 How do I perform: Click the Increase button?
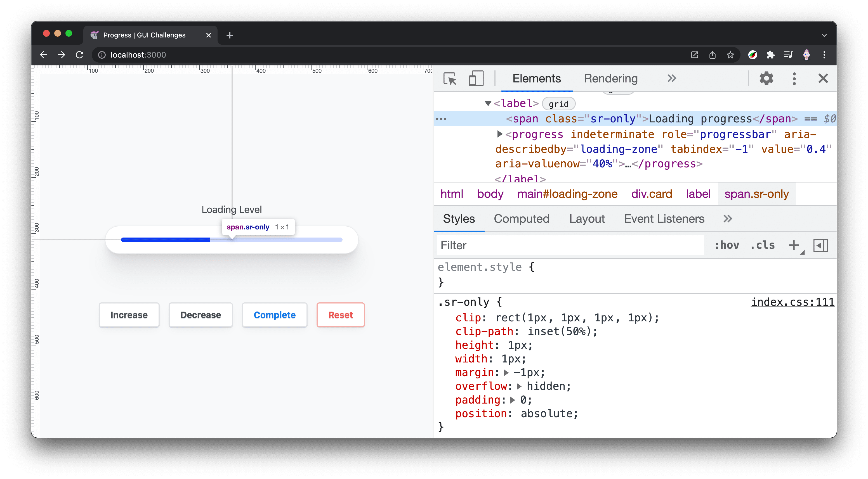tap(129, 314)
